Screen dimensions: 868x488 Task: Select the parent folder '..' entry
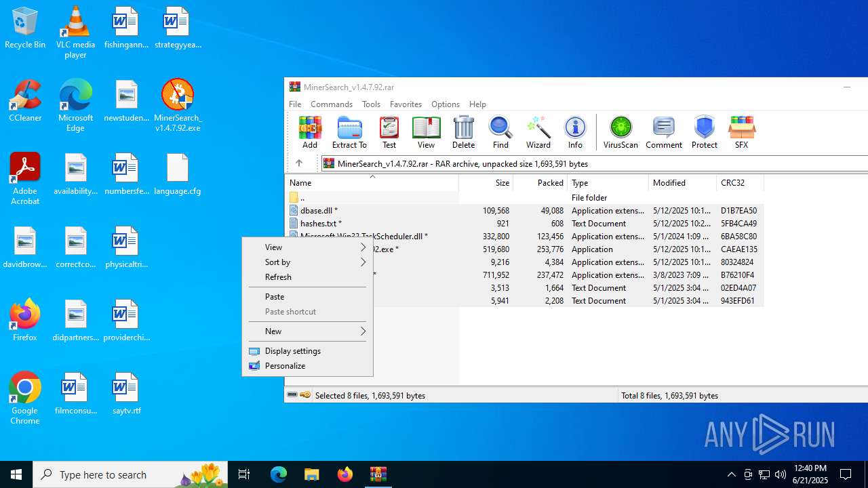524,198
